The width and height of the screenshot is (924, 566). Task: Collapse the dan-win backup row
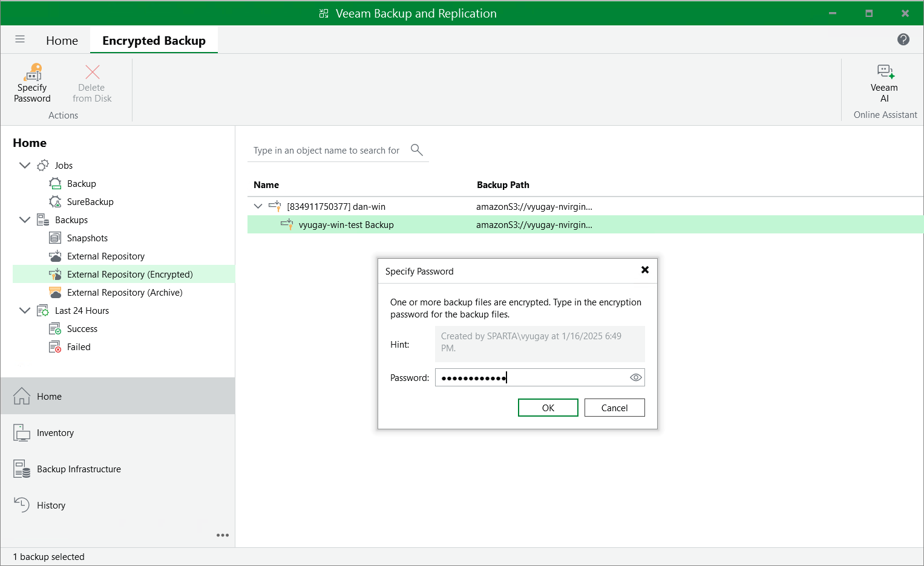[258, 206]
